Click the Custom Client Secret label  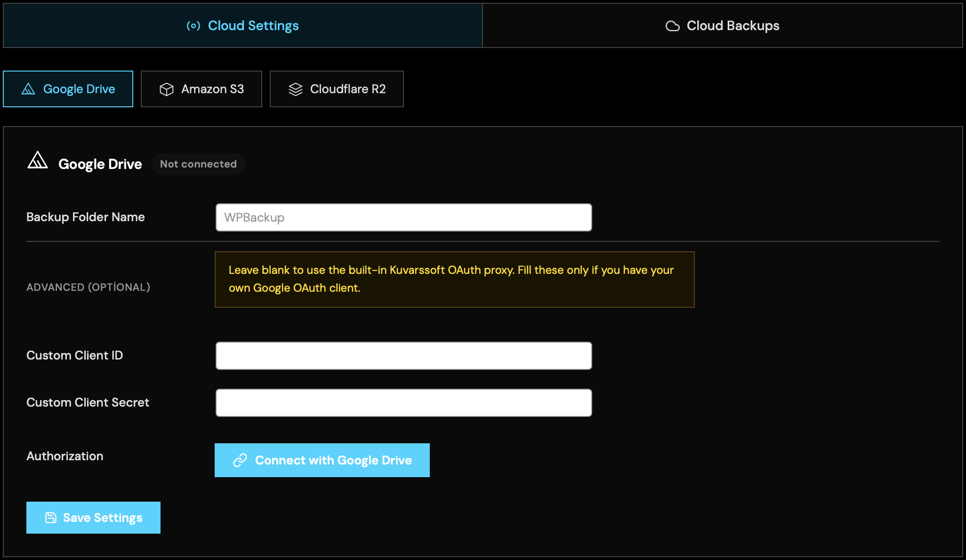click(x=88, y=402)
